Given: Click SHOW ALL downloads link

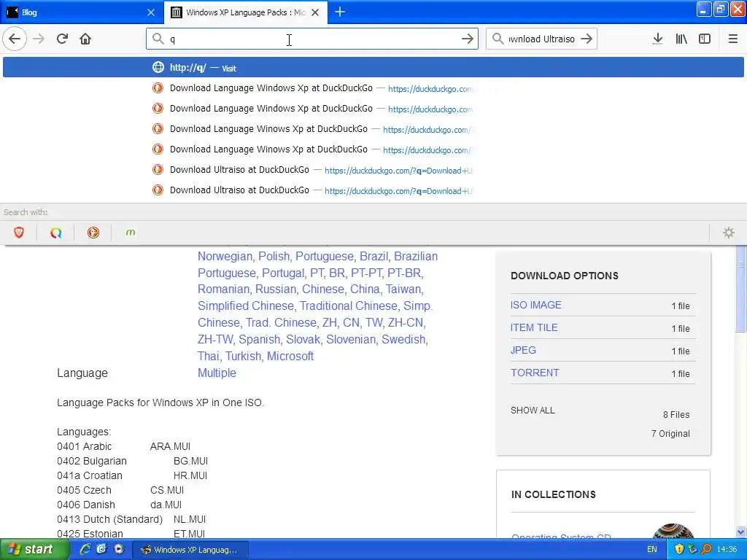Looking at the screenshot, I should pyautogui.click(x=533, y=410).
